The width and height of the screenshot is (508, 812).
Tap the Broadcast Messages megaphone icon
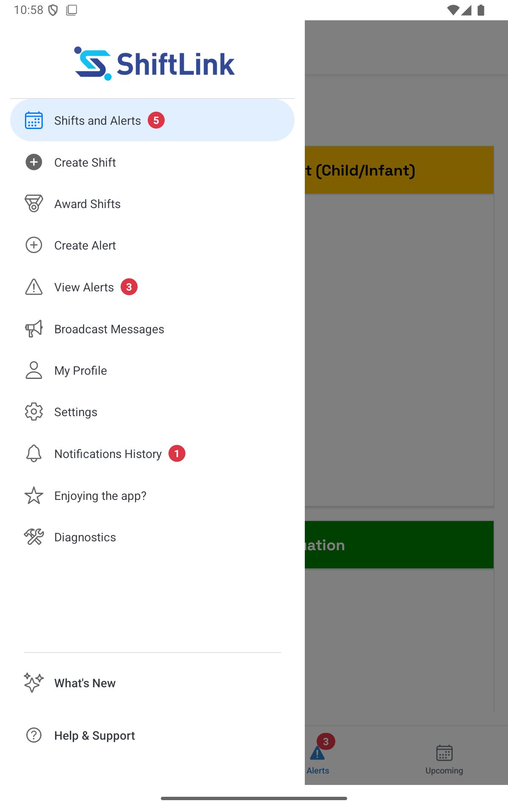pos(34,329)
